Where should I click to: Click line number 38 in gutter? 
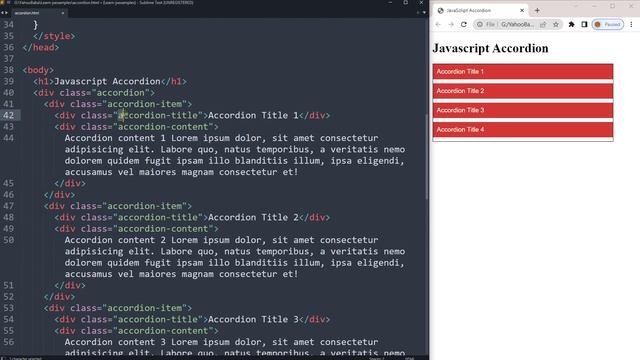(x=9, y=70)
